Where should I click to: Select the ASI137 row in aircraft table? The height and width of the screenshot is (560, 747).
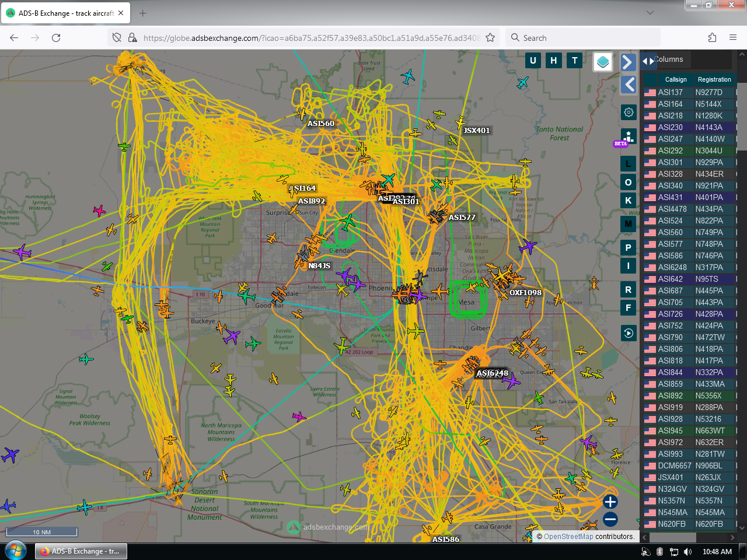[690, 92]
